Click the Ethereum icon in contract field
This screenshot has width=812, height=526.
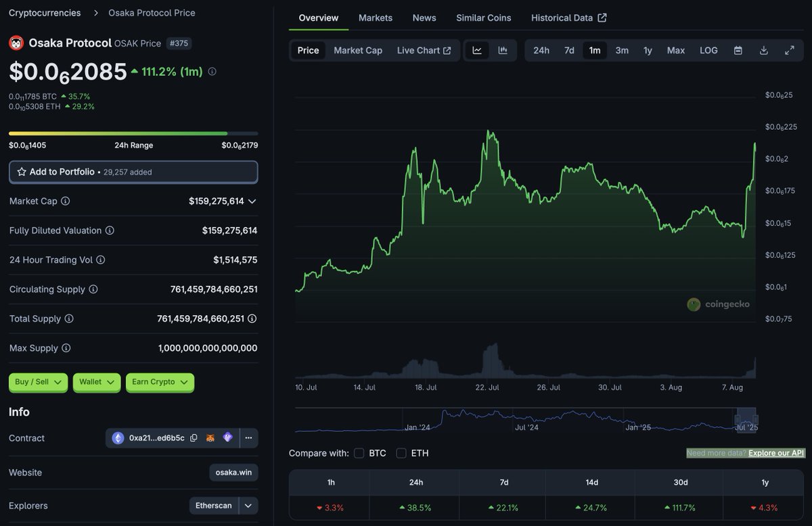coord(118,438)
